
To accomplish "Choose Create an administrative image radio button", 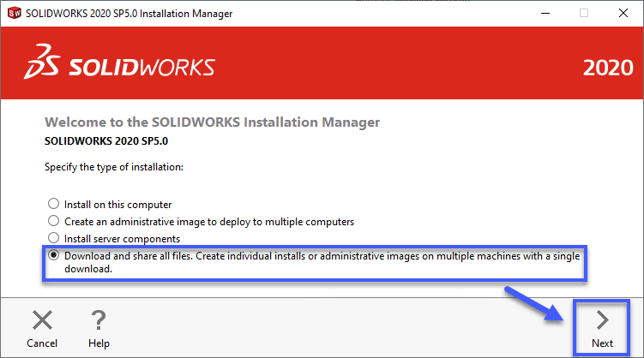I will (x=53, y=221).
